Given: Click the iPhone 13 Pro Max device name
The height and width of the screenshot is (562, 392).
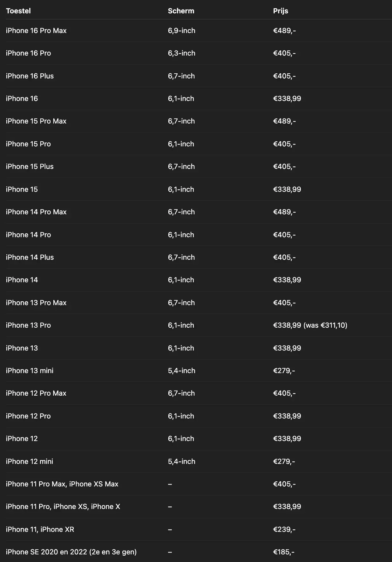Looking at the screenshot, I should coord(36,303).
